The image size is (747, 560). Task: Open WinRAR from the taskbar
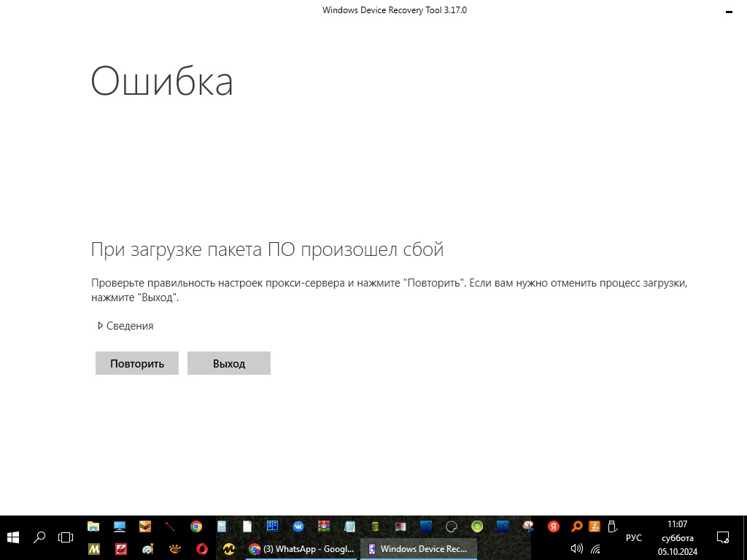324,526
